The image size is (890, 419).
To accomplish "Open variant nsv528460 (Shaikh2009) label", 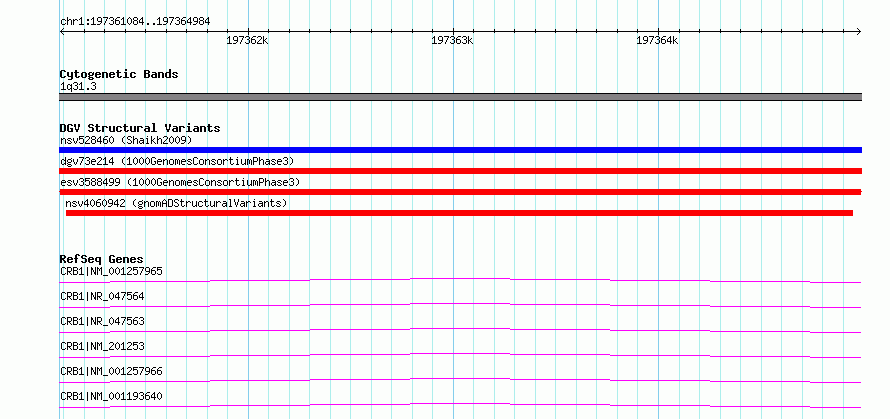I will pos(126,140).
